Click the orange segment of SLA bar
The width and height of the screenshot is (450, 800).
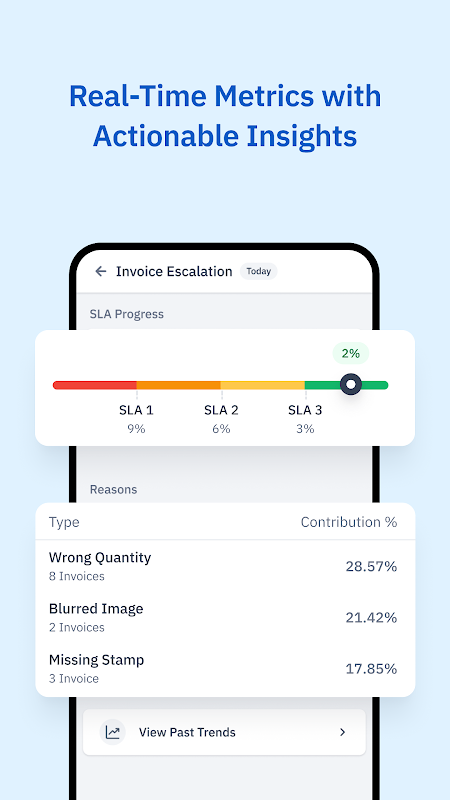[x=179, y=385]
